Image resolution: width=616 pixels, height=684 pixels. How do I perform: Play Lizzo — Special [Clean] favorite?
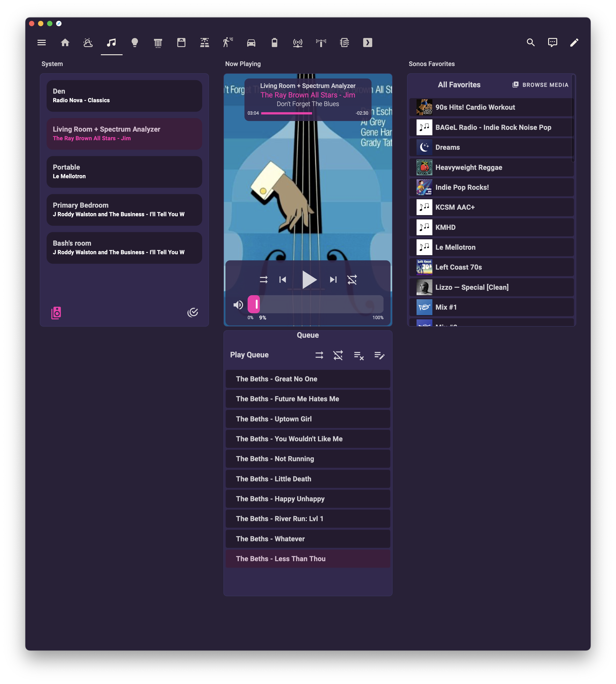[x=491, y=287]
